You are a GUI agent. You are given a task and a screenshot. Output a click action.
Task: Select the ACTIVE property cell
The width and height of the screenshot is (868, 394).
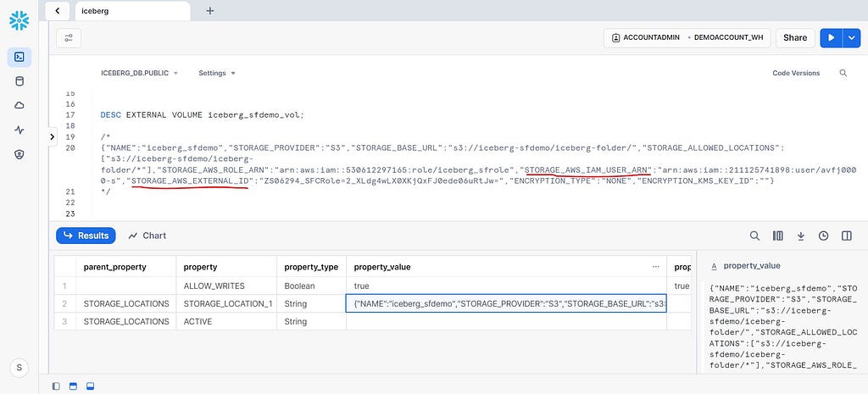pos(226,321)
